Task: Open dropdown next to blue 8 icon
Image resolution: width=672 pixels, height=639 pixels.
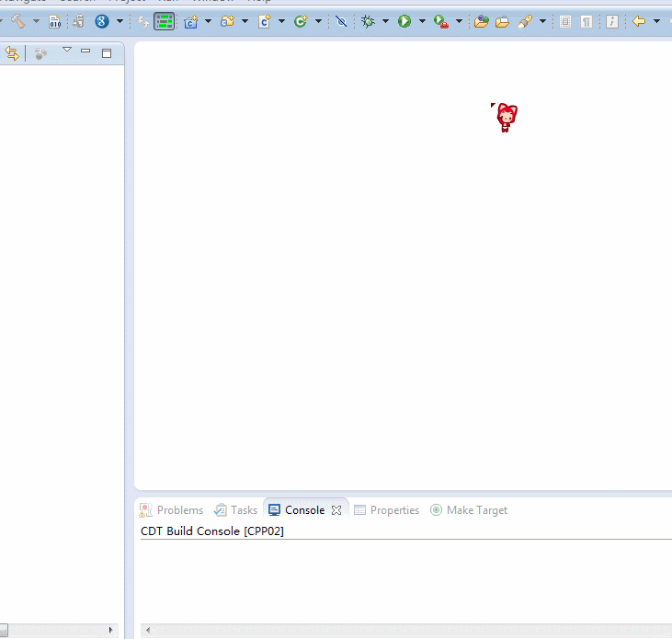Action: [120, 21]
